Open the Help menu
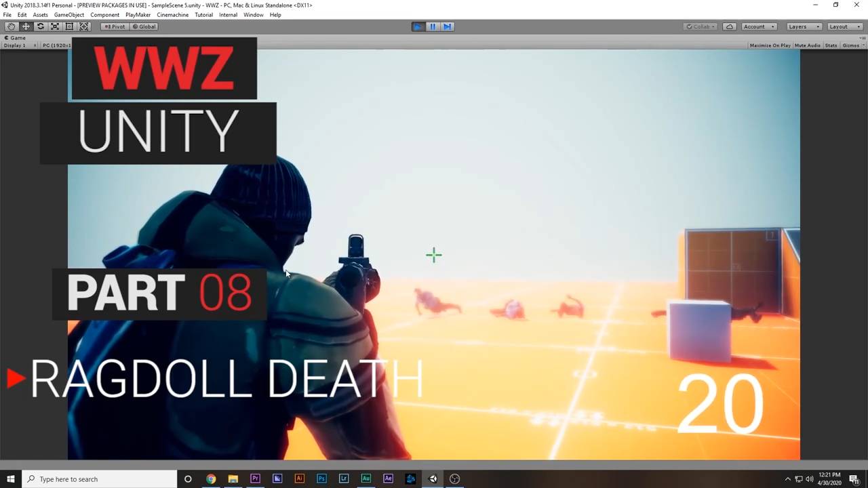 [275, 15]
